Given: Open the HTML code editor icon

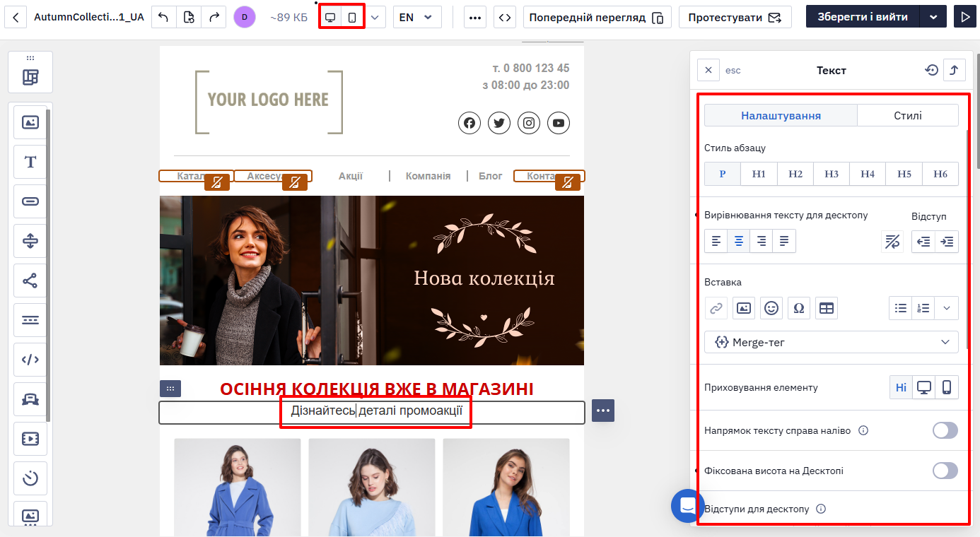Looking at the screenshot, I should [504, 17].
